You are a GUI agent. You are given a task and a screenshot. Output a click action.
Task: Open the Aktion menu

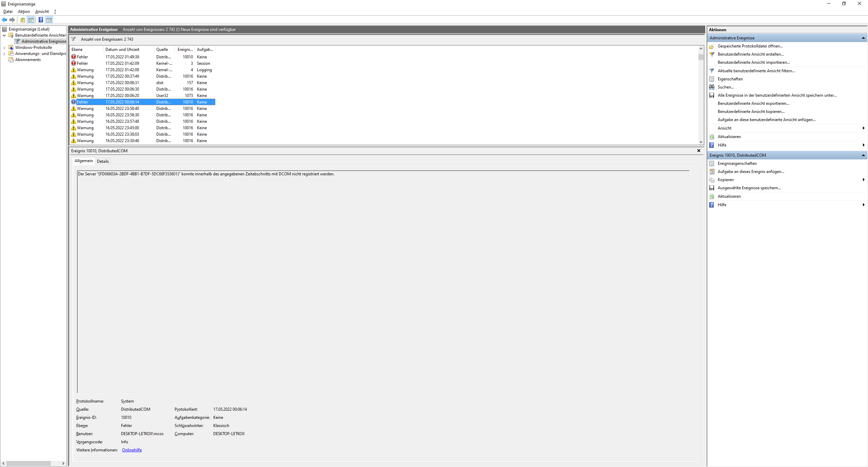tap(24, 12)
